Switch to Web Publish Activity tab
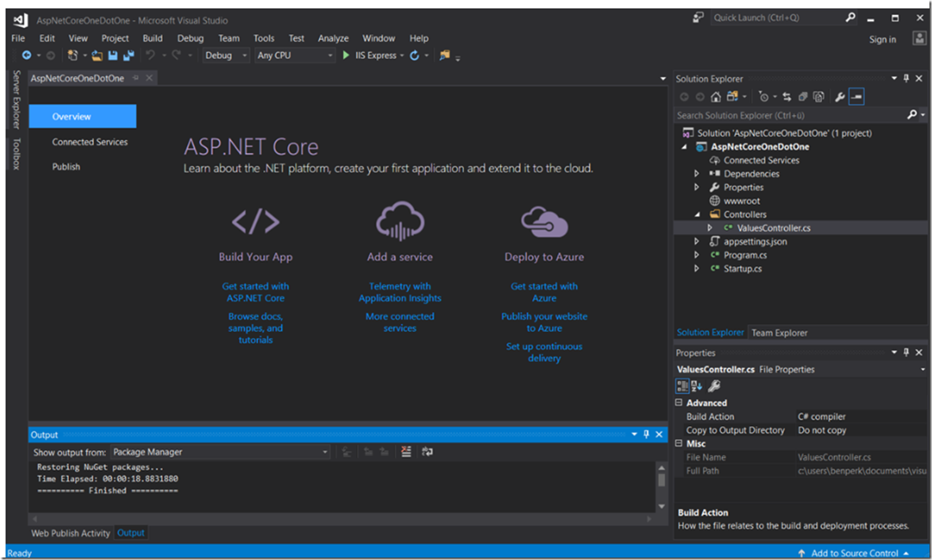 (71, 533)
